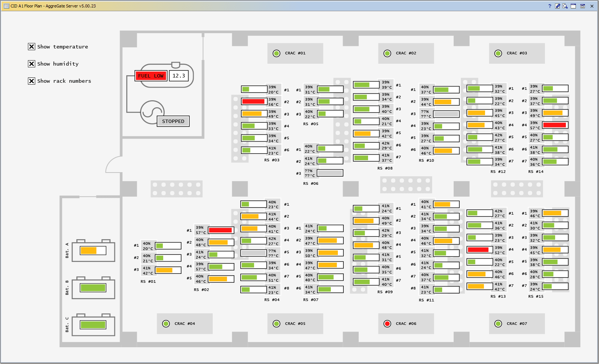Image resolution: width=599 pixels, height=364 pixels.
Task: Click the Bat. C battery icon
Action: click(93, 325)
